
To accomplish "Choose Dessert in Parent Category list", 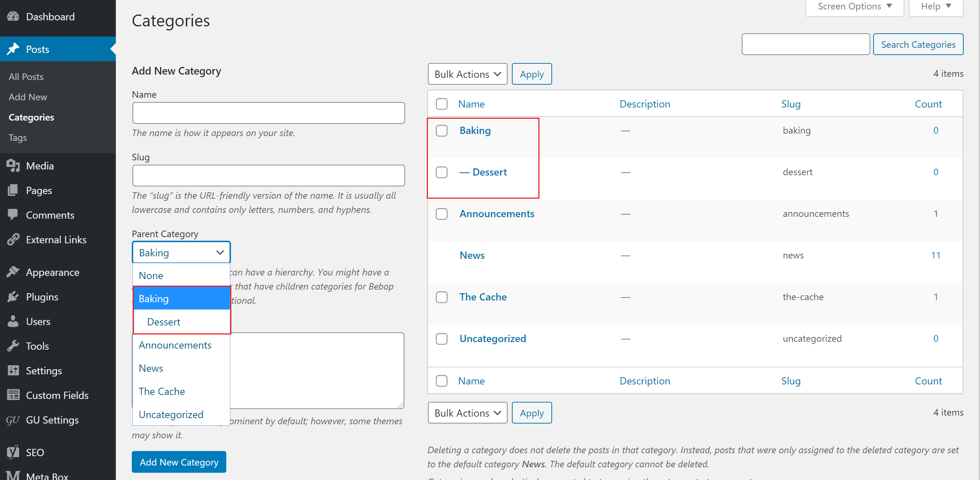I will 164,322.
